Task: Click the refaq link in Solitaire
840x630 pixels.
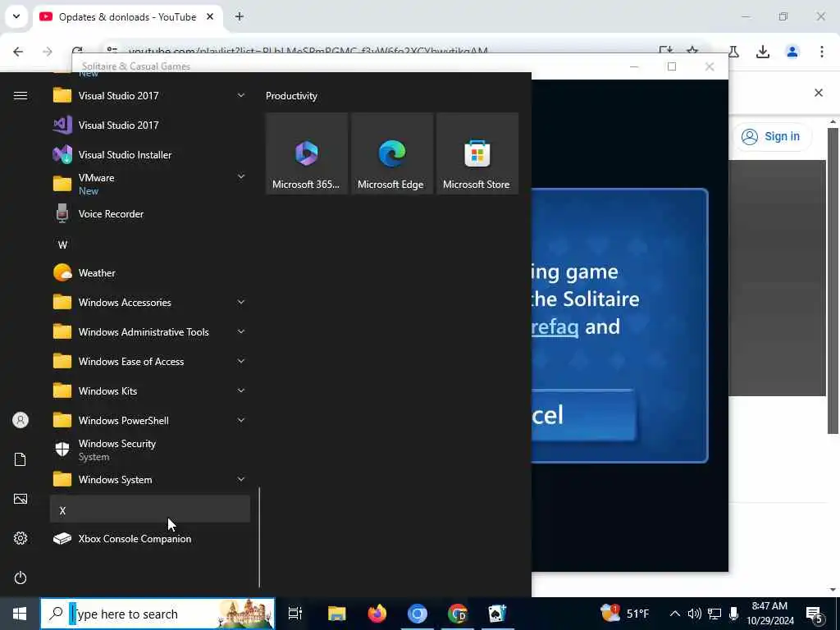Action: click(555, 326)
